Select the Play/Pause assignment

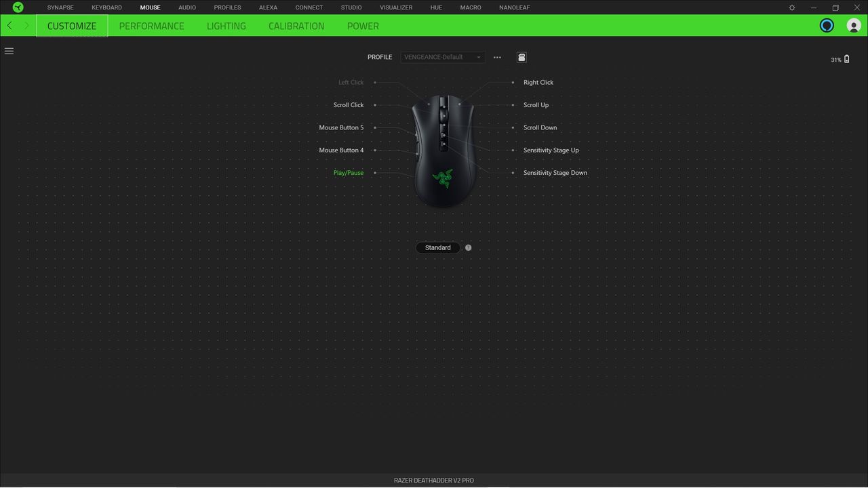point(349,173)
